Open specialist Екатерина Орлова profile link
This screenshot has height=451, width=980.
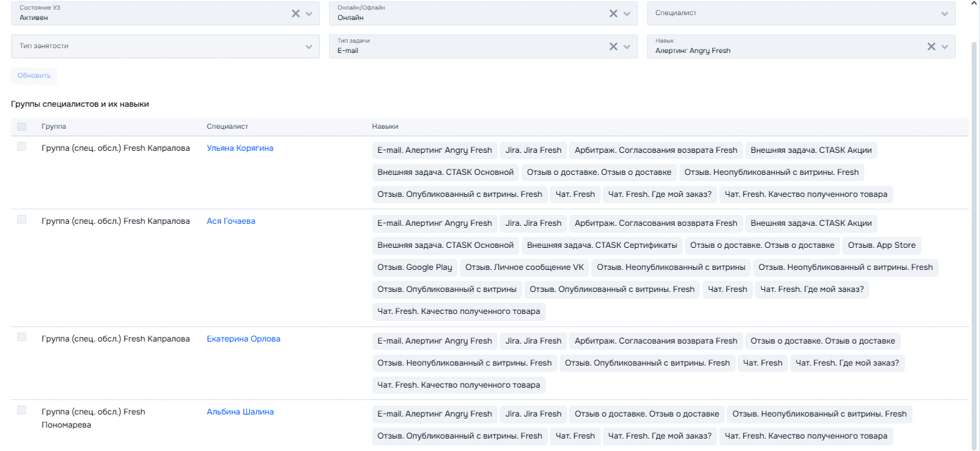tap(244, 339)
